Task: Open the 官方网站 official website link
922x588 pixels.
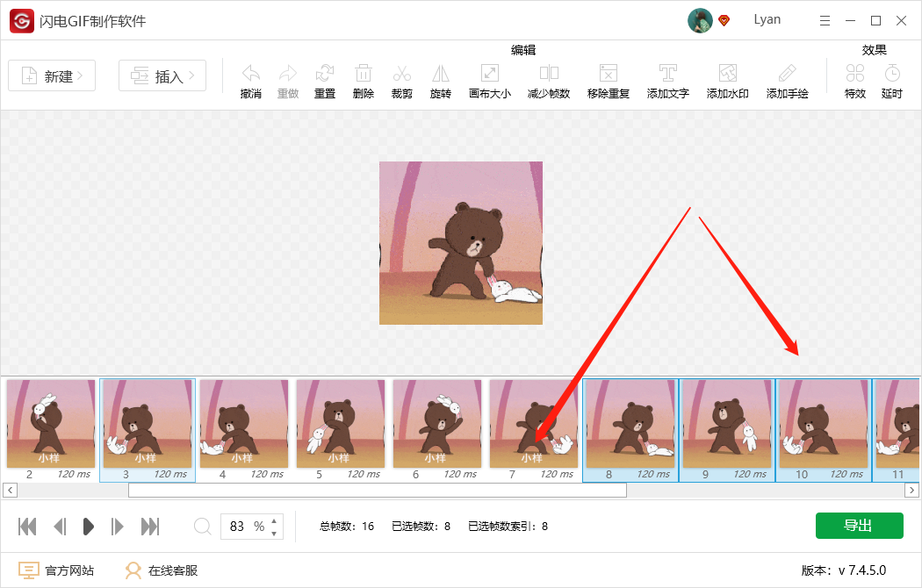Action: [56, 570]
